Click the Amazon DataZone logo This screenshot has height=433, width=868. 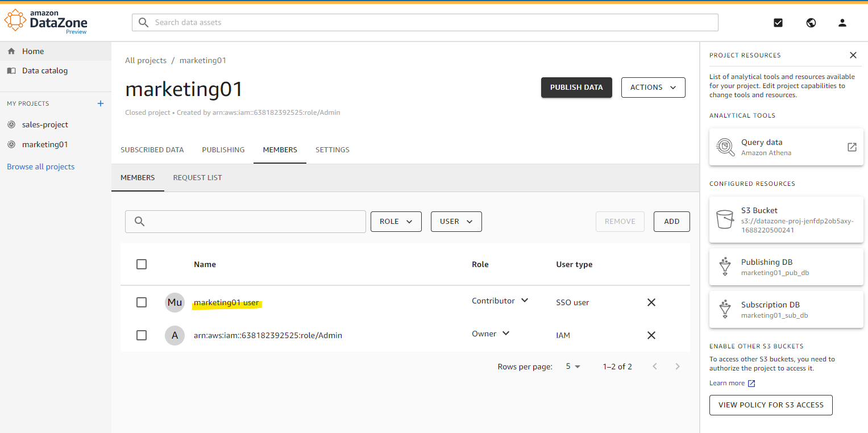click(x=46, y=22)
